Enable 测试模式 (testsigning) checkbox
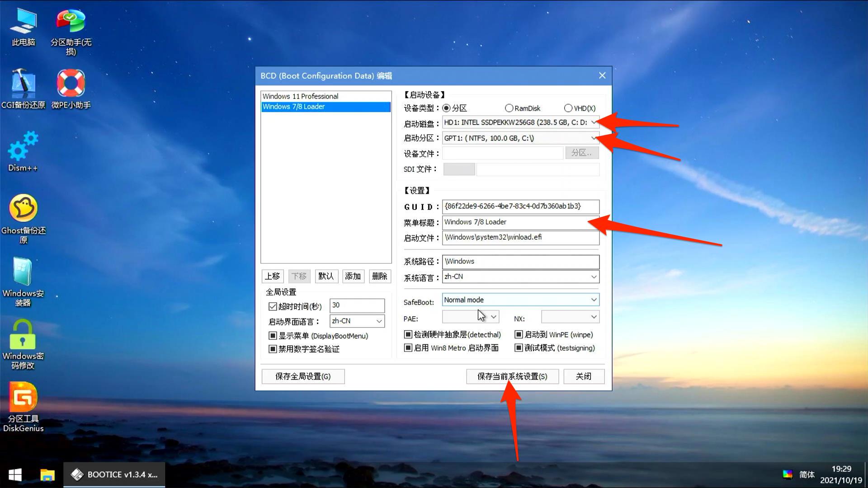The image size is (868, 488). click(519, 348)
